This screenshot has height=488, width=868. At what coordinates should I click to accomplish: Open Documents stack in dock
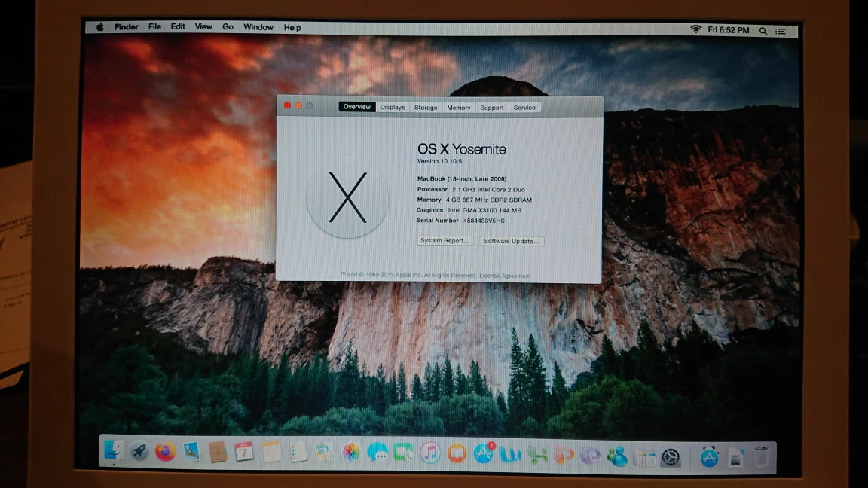[x=735, y=458]
